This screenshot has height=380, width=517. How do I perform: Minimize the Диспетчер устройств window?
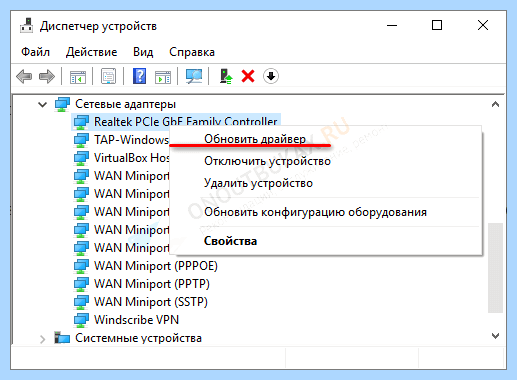392,25
